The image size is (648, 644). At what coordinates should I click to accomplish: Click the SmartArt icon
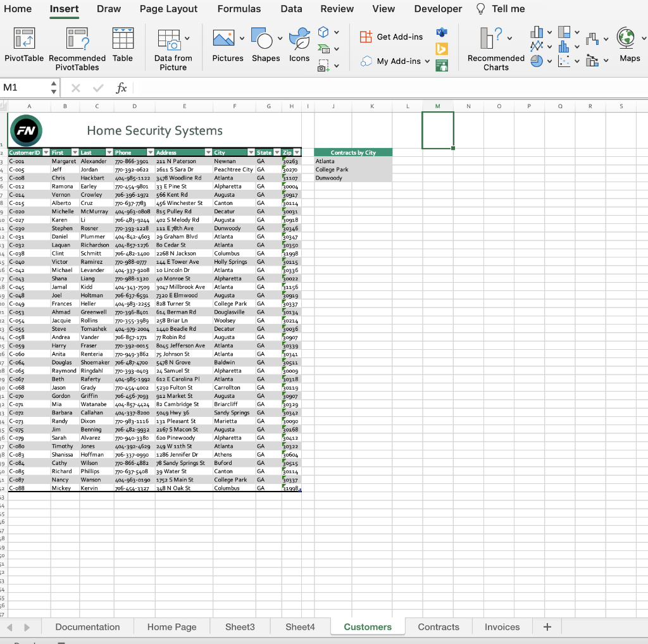pyautogui.click(x=323, y=49)
